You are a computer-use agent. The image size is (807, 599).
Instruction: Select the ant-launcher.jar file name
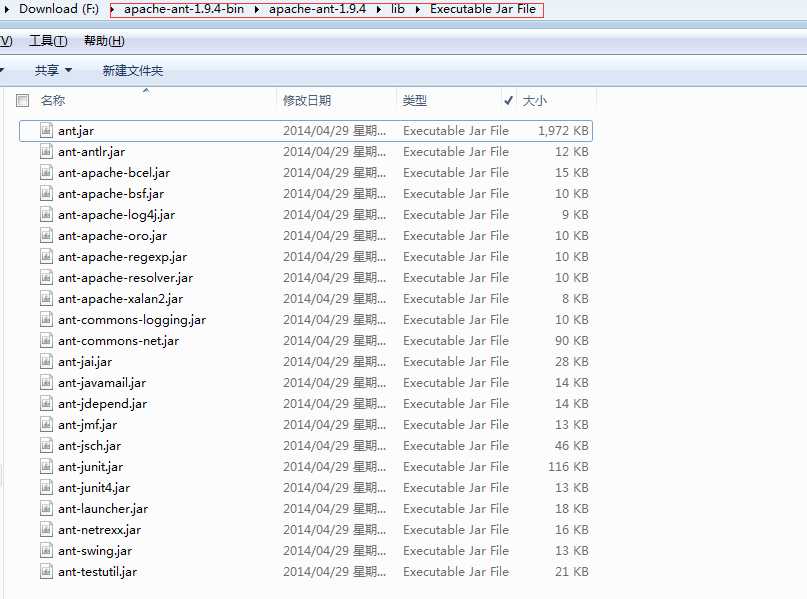tap(103, 508)
